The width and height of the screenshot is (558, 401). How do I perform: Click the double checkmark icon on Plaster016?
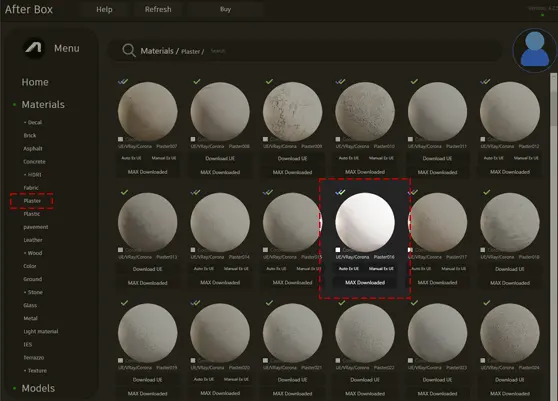pos(340,192)
